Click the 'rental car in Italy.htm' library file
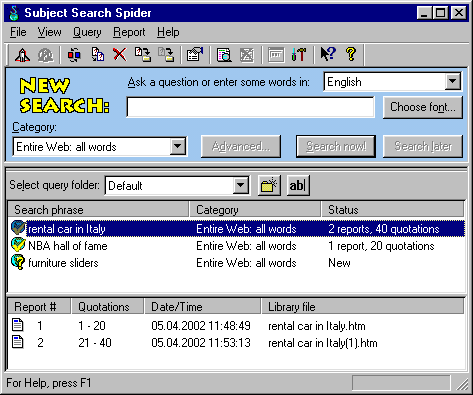This screenshot has height=395, width=473. click(x=317, y=326)
